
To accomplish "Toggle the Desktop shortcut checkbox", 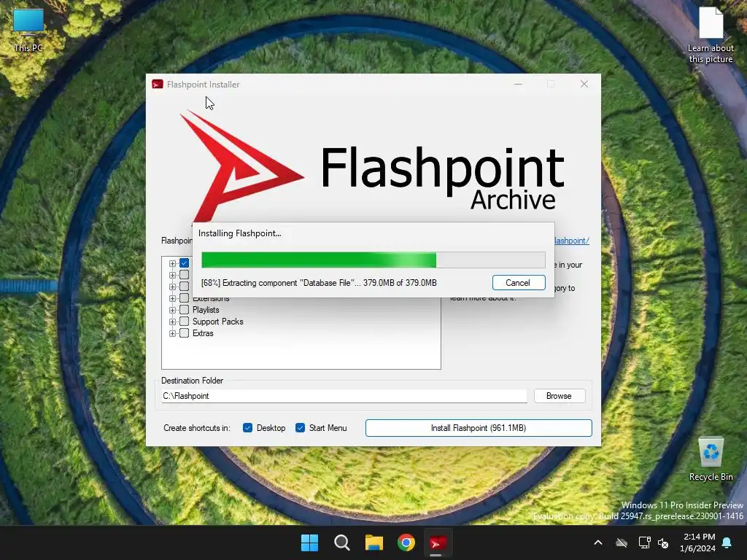I will [x=248, y=427].
